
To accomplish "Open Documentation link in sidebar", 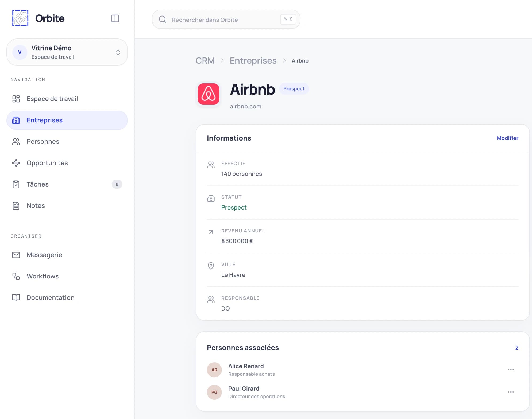I will pos(67,298).
